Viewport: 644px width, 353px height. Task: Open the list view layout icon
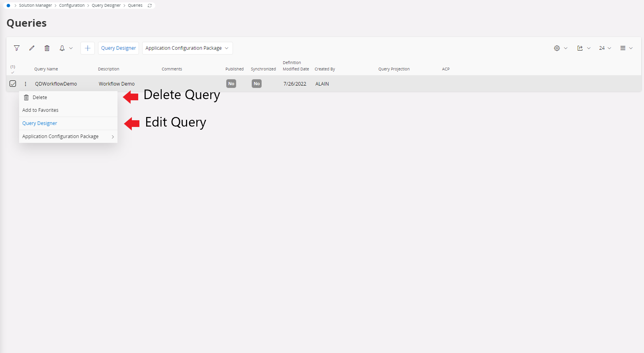tap(623, 48)
